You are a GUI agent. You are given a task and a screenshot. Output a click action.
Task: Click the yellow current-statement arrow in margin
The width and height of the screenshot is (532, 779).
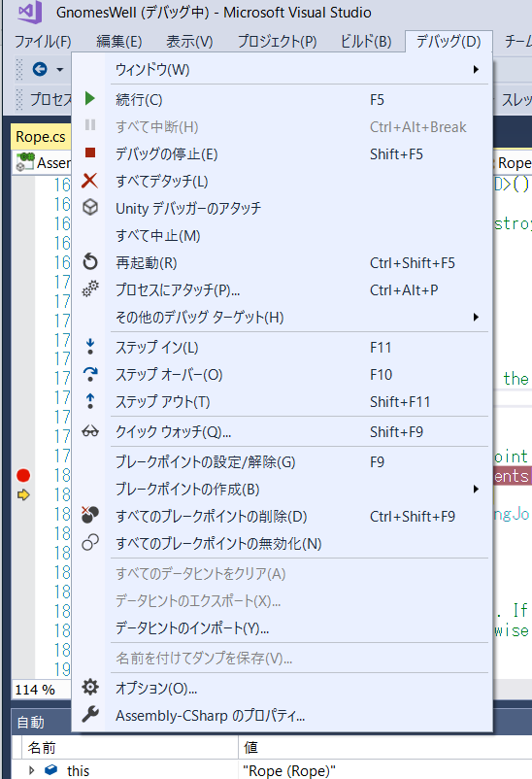[23, 494]
